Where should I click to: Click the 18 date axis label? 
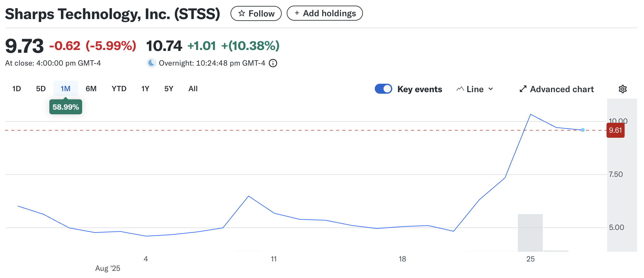pyautogui.click(x=402, y=259)
